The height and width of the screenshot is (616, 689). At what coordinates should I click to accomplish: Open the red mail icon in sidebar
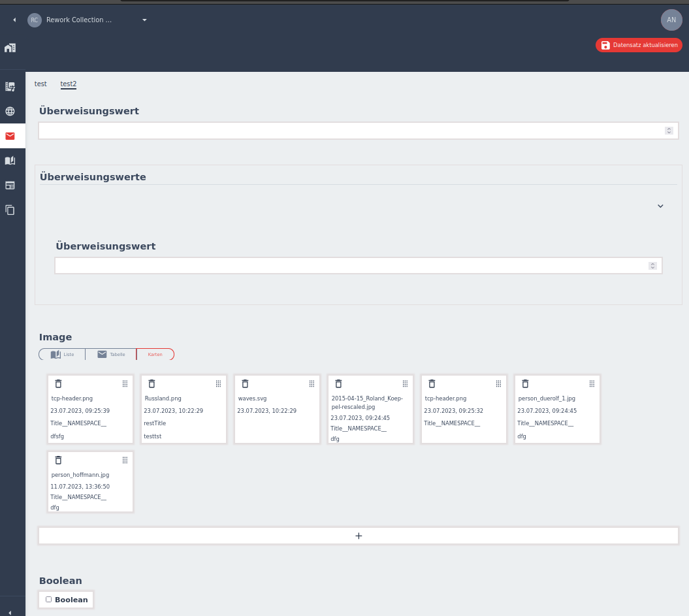(10, 136)
